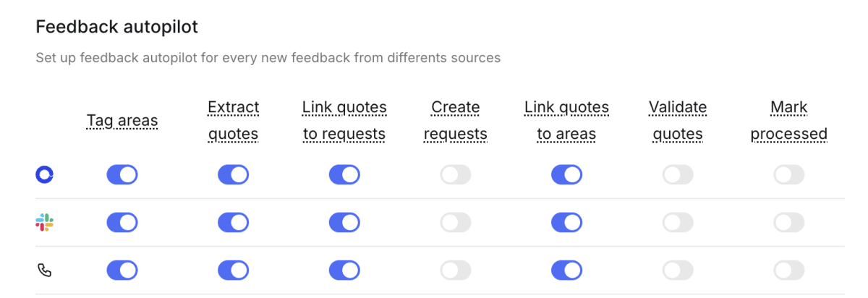Click the Intercom source icon

click(45, 174)
